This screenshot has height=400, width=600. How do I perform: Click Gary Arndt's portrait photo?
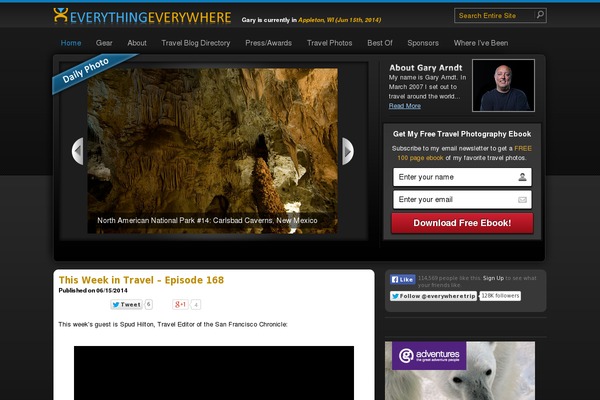click(x=503, y=85)
